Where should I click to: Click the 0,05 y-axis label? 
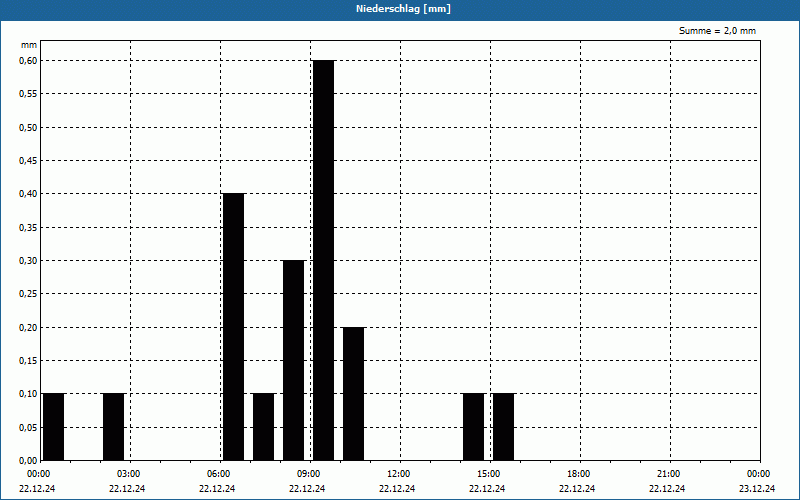pos(28,428)
